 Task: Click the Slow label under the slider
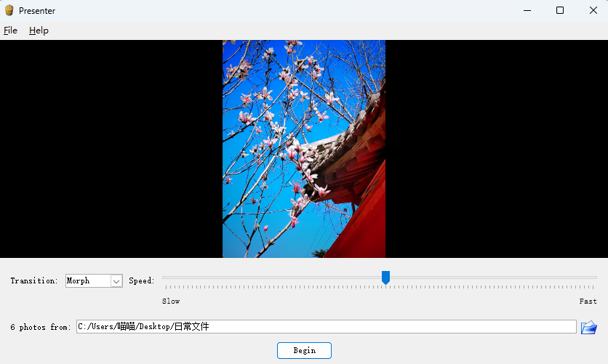click(171, 301)
